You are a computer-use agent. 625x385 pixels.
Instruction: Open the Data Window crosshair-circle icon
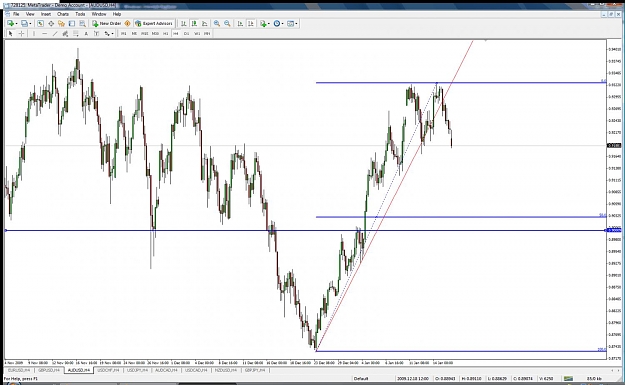coord(51,24)
